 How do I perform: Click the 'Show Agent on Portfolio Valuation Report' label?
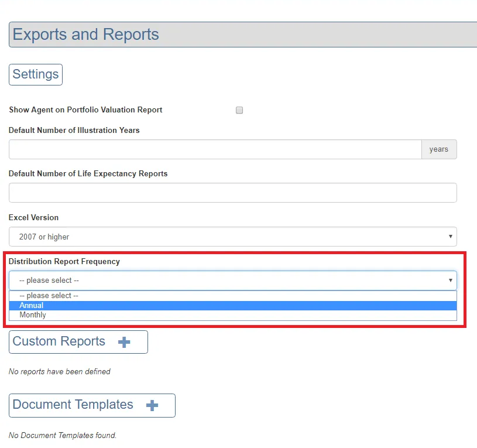click(85, 110)
